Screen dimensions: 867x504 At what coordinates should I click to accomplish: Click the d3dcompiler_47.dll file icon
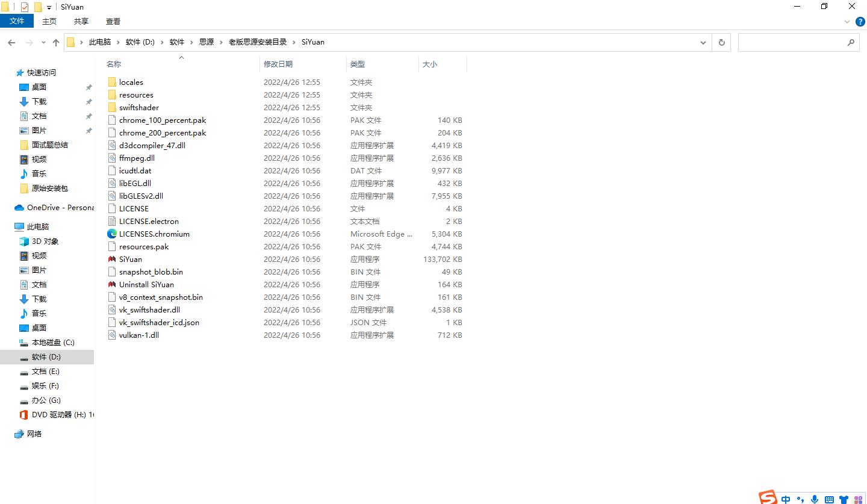111,145
